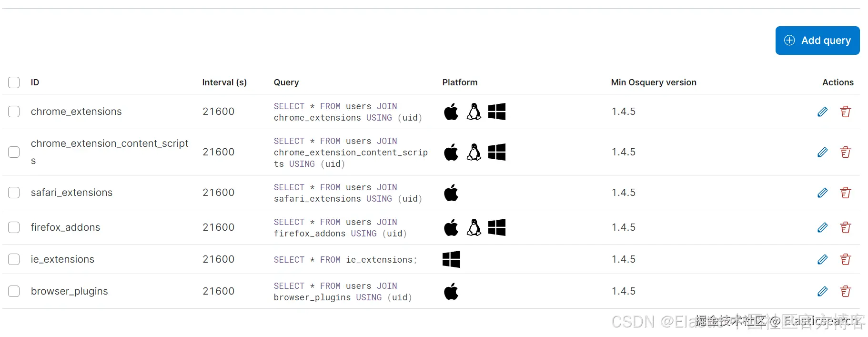Edit the safari_extensions query
Image resolution: width=868 pixels, height=337 pixels.
[x=822, y=193]
